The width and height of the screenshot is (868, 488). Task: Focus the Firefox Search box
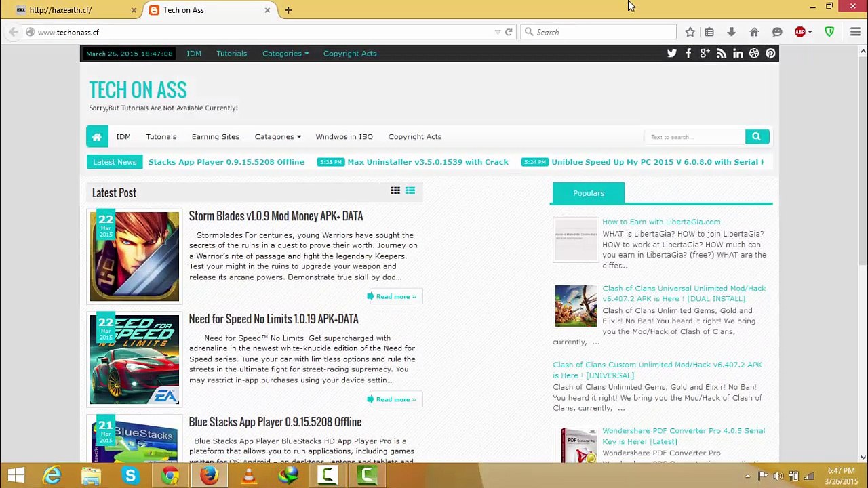[x=599, y=32]
